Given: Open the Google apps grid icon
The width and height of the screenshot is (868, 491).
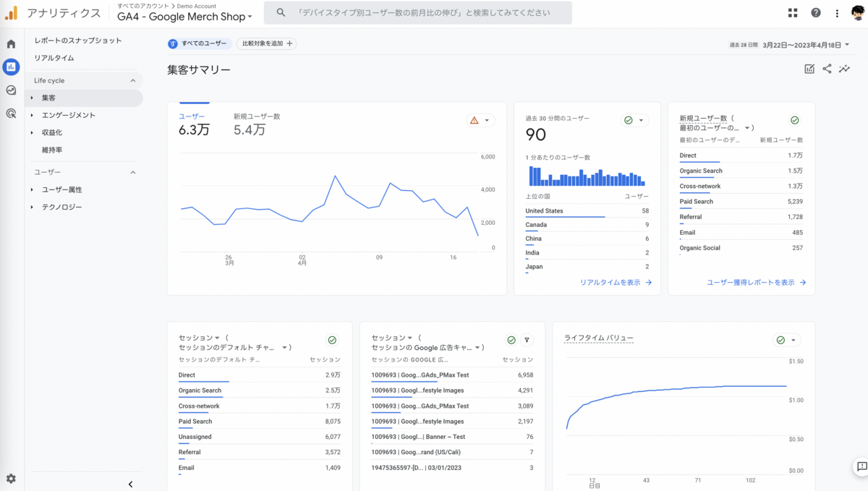Looking at the screenshot, I should (x=793, y=12).
